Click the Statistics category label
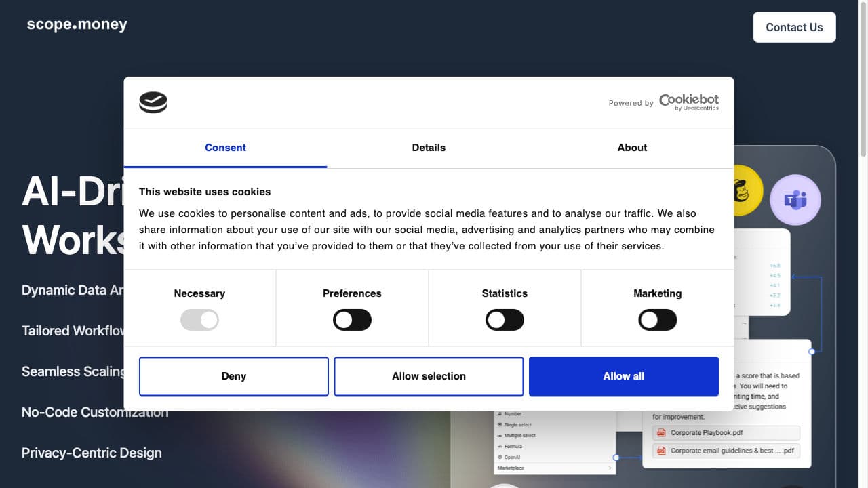Viewport: 868px width, 488px height. [505, 293]
